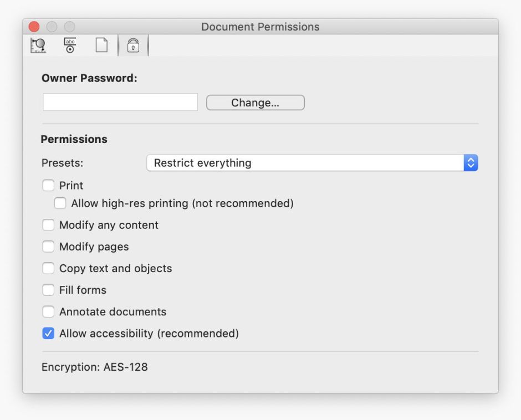Enable the Print permission checkbox

point(49,186)
